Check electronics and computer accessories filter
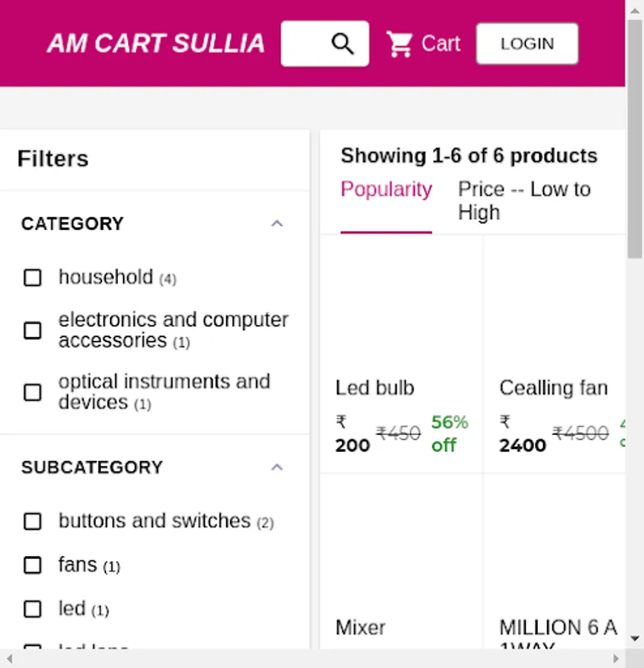Image resolution: width=644 pixels, height=668 pixels. click(33, 330)
